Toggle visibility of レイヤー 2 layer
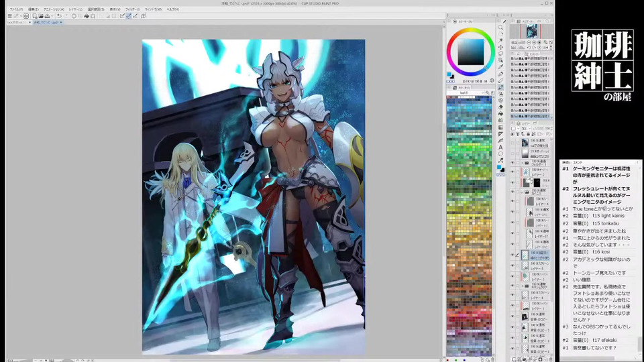The image size is (644, 362). pyautogui.click(x=512, y=276)
